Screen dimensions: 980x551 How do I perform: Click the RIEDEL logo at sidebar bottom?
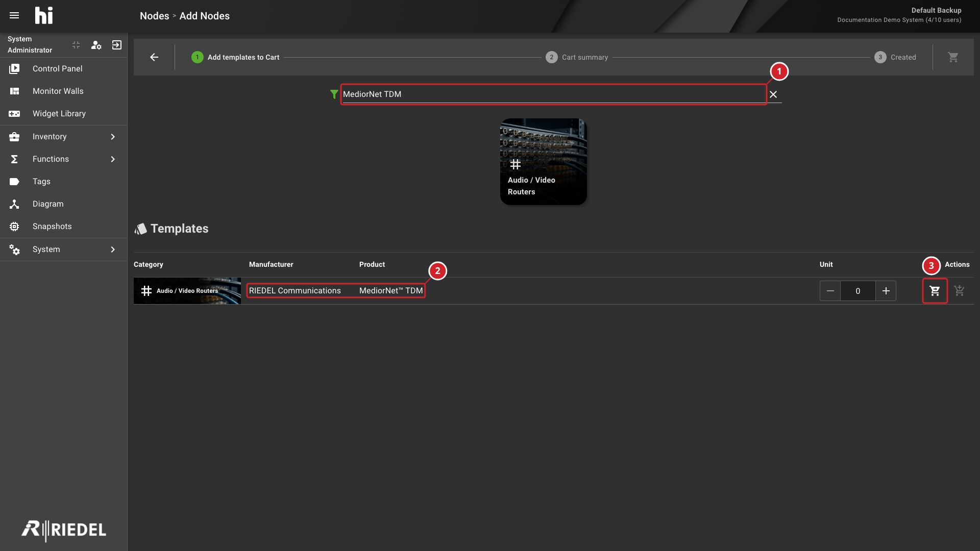(x=64, y=530)
